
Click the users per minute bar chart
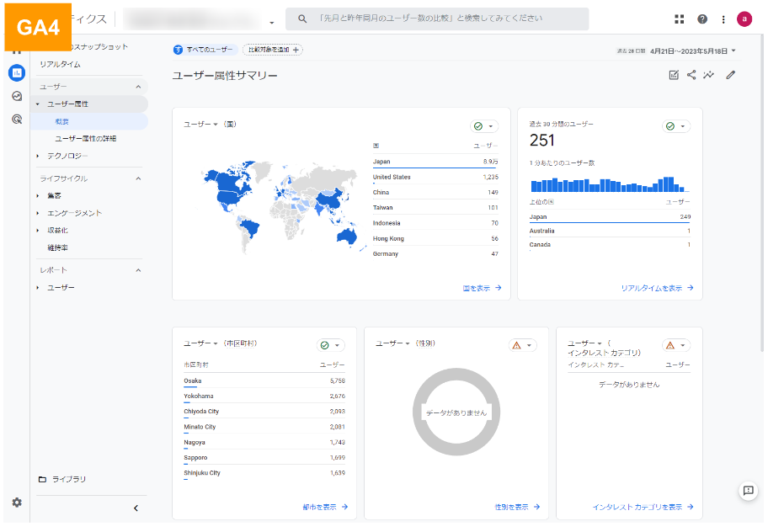610,184
